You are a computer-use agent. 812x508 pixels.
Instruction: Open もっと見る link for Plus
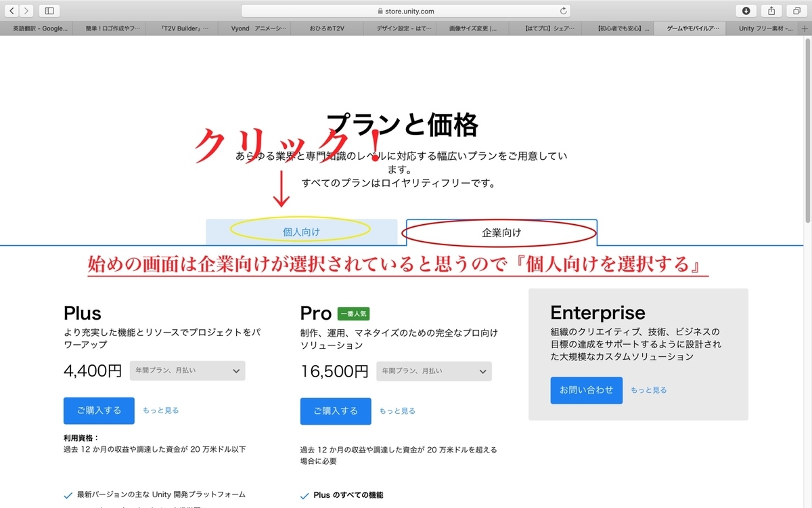pos(161,410)
